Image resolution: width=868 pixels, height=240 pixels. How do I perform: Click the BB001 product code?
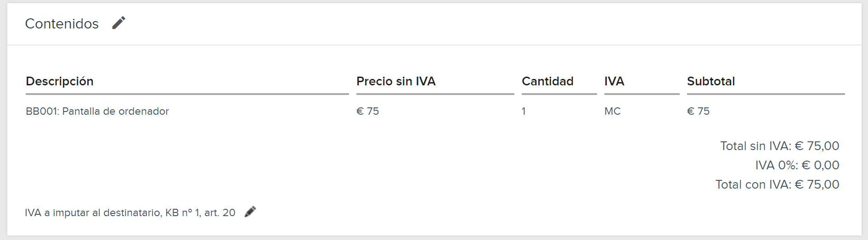click(x=42, y=111)
